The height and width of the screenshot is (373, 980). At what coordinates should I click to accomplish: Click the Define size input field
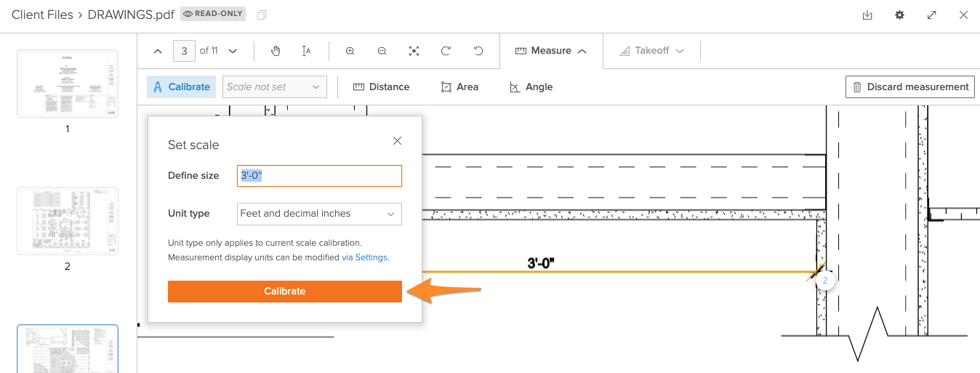[319, 176]
